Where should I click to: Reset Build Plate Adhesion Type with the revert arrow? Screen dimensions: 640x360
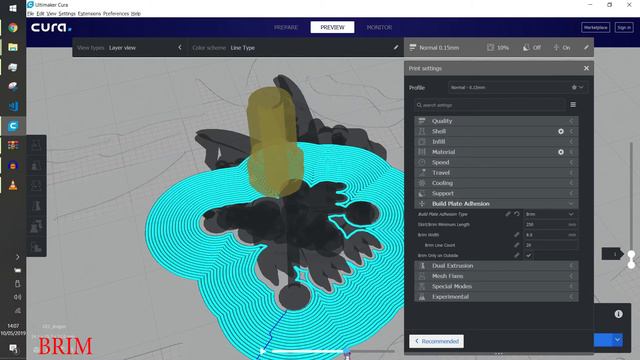tap(517, 214)
